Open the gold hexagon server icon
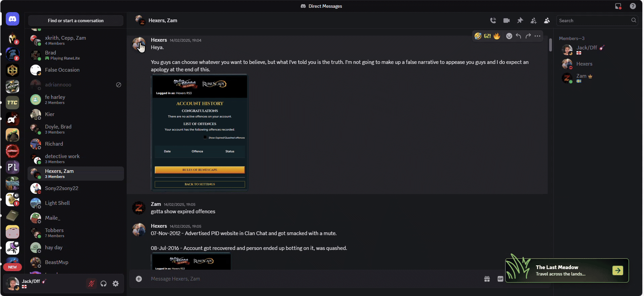This screenshot has height=296, width=644. point(12,70)
